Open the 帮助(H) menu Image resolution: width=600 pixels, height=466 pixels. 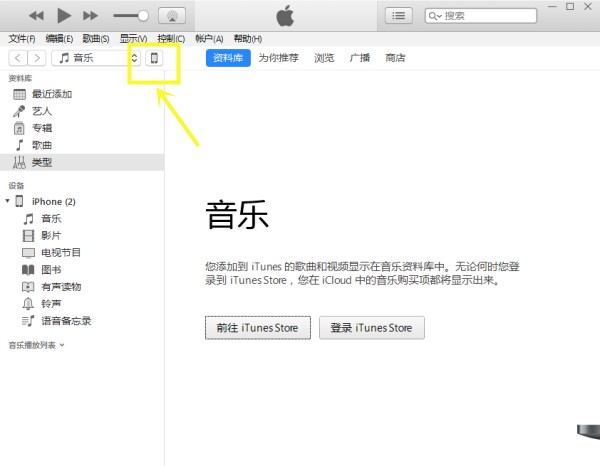click(248, 39)
